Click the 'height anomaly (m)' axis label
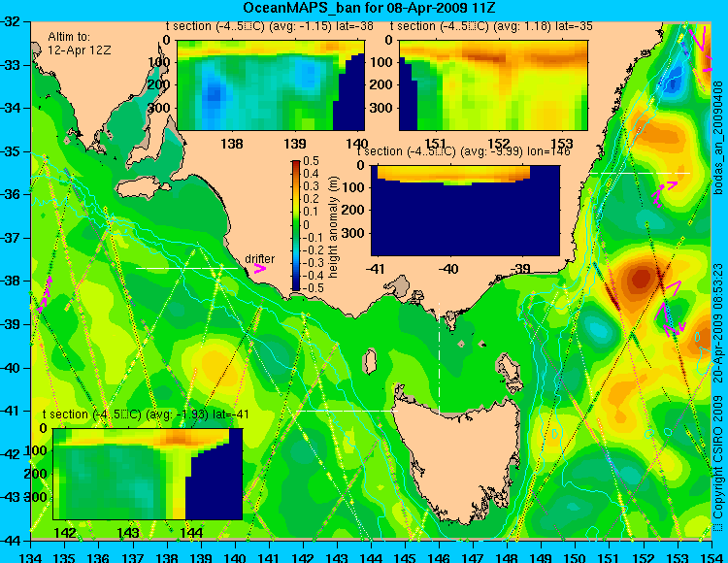 point(333,227)
